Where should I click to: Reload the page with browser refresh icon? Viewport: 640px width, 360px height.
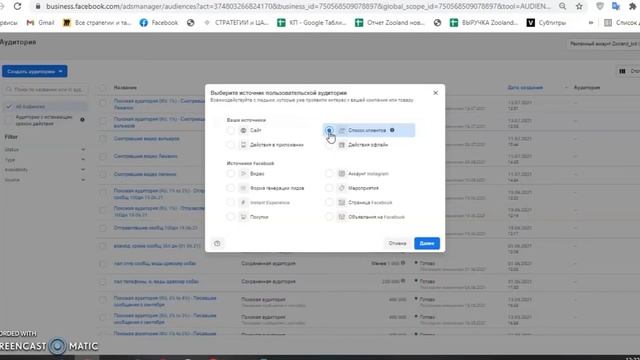click(x=18, y=7)
